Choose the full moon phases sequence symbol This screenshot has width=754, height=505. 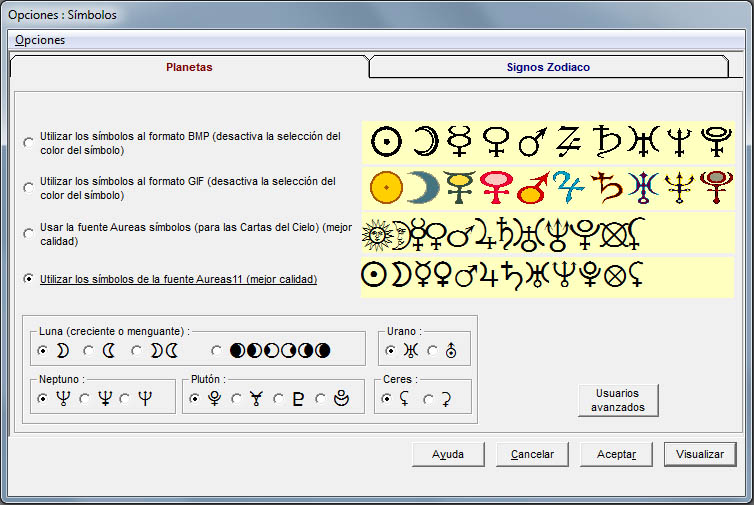pos(217,351)
